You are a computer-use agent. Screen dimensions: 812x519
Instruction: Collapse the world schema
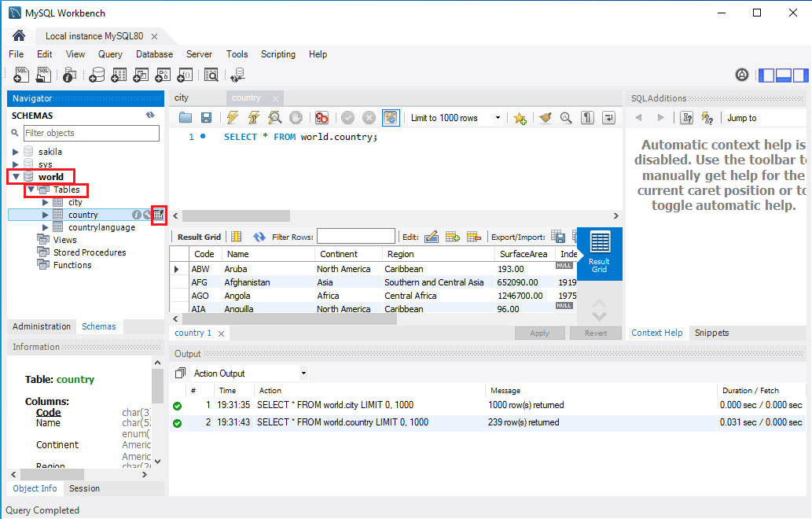[16, 177]
